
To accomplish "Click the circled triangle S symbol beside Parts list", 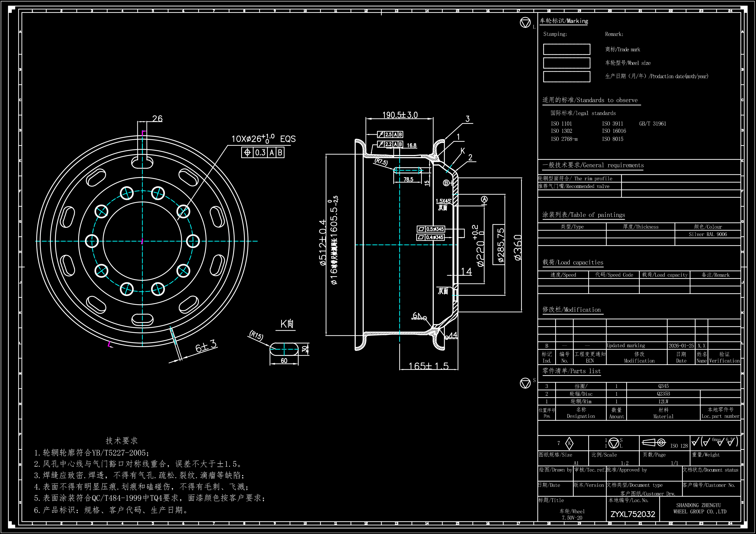I will tap(525, 383).
